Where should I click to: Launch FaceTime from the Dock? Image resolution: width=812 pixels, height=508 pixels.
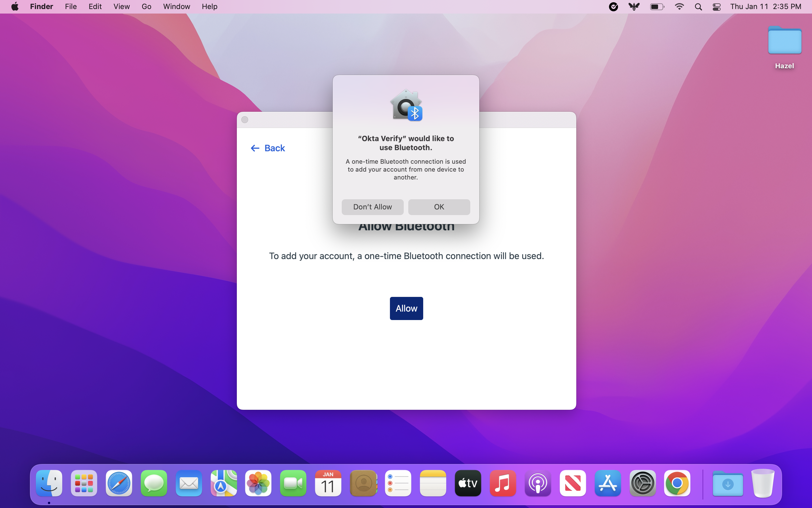coord(293,483)
